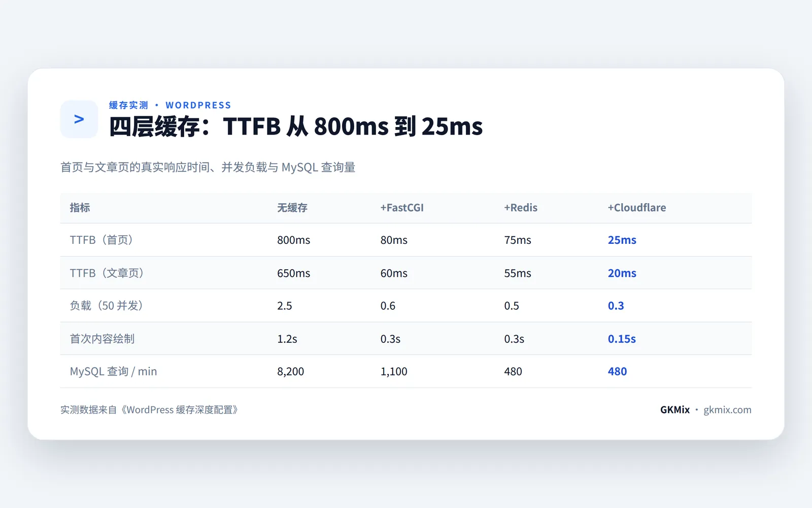
Task: Click the GKMix brand name
Action: [675, 409]
